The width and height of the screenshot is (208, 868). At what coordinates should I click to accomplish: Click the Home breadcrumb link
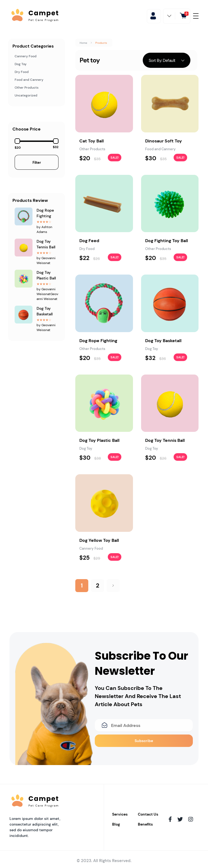(x=83, y=43)
